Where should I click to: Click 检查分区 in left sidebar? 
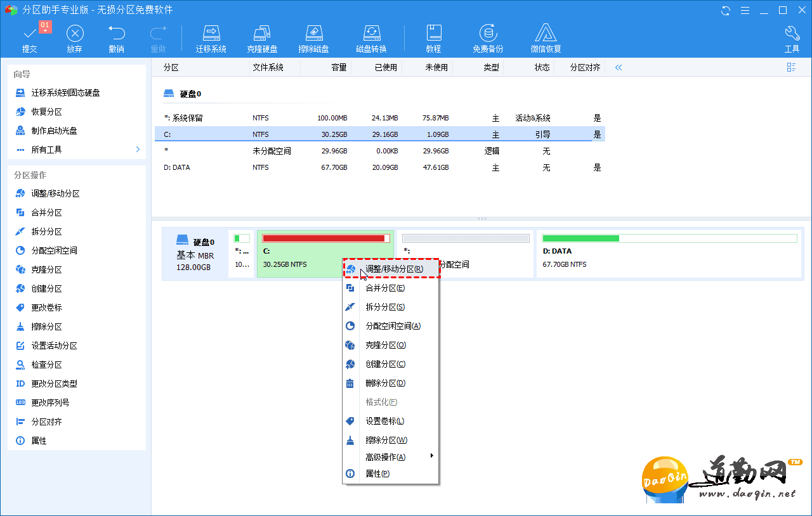(39, 364)
